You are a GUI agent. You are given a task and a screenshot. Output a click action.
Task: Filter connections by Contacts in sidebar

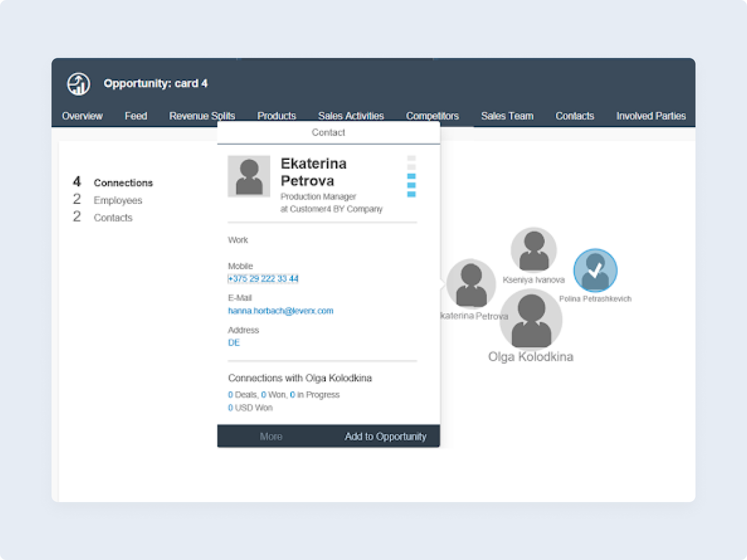102,217
